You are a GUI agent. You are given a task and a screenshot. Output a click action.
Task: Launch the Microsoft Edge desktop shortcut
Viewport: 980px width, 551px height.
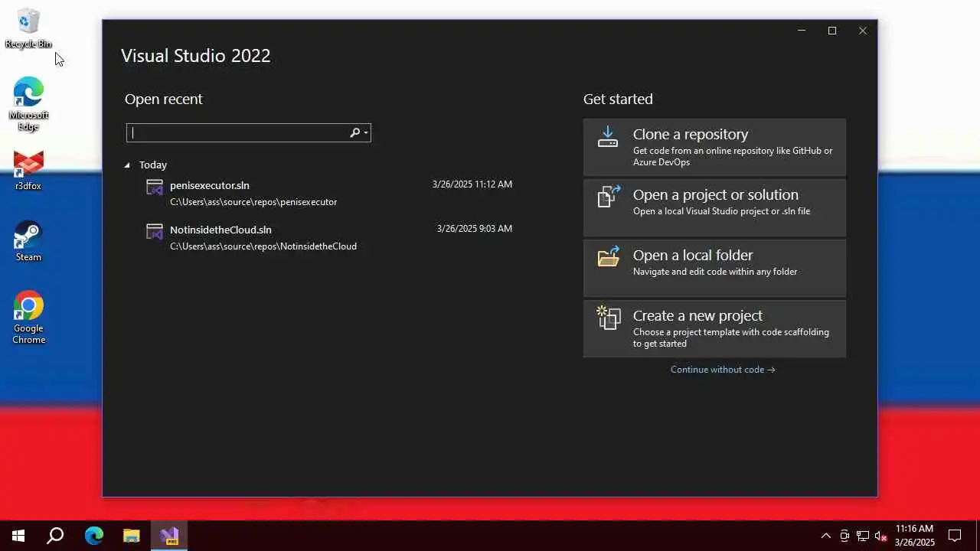(x=28, y=103)
